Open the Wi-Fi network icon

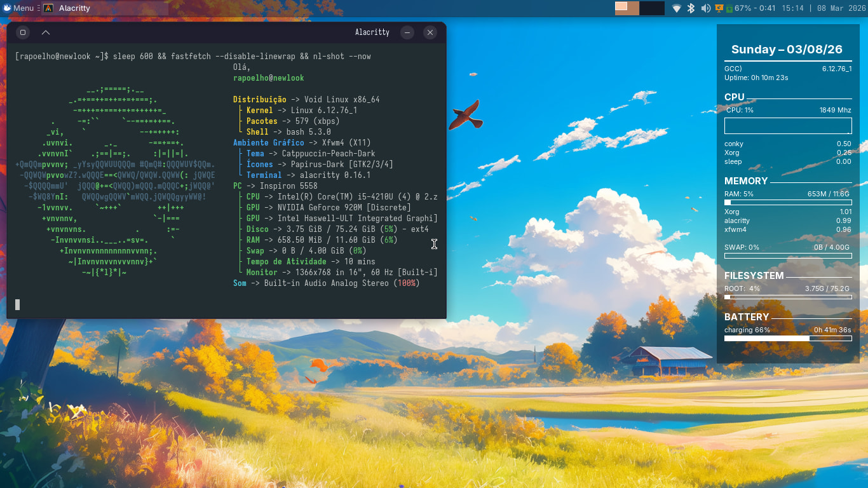coord(676,8)
